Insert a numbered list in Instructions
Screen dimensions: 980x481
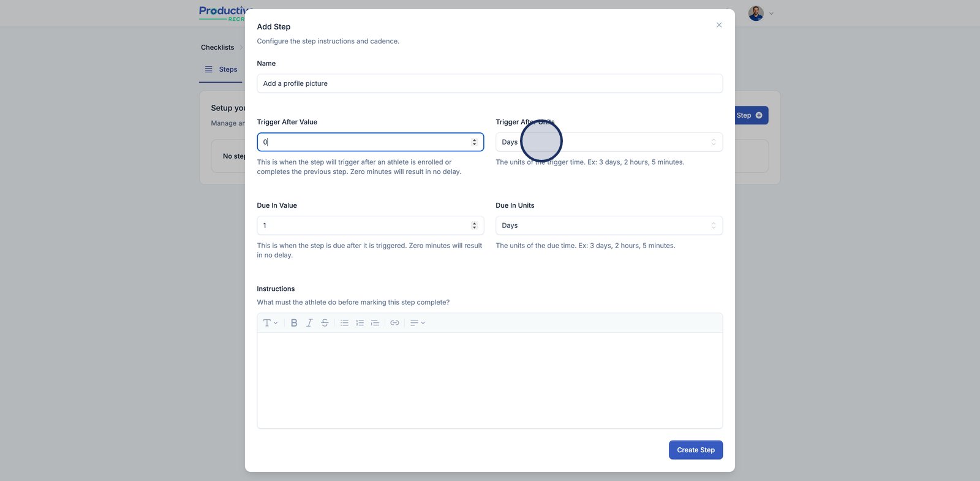pos(360,323)
